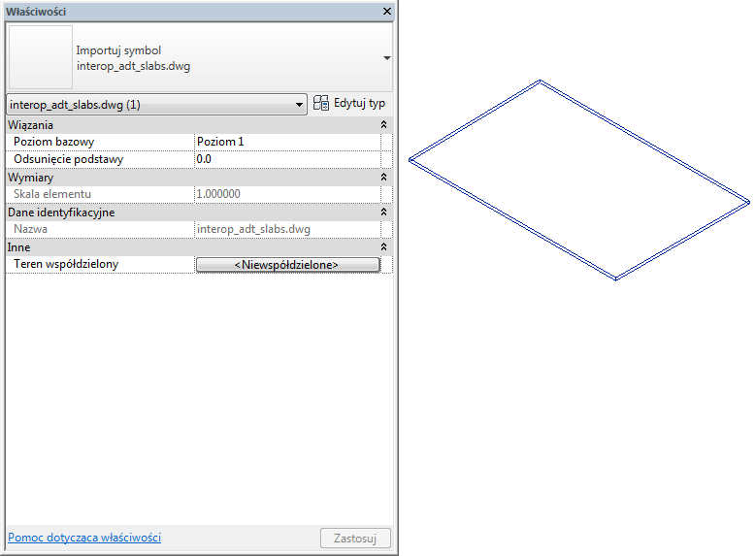Select the Poziom bazowy value Poziom 1
The height and width of the screenshot is (556, 756).
click(287, 142)
